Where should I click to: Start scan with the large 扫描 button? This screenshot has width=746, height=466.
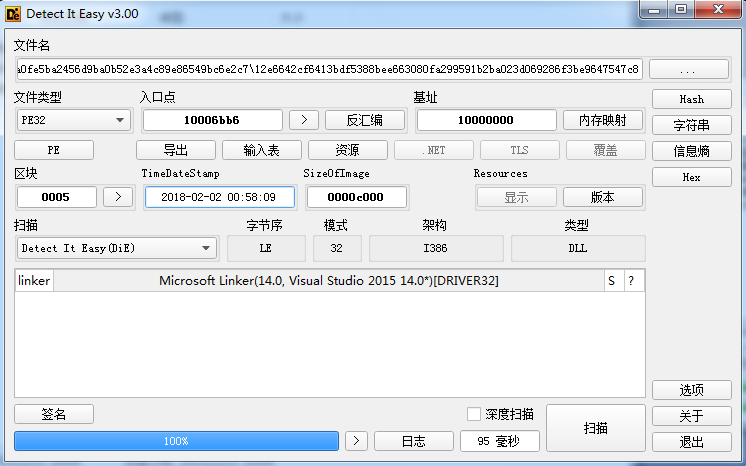(x=596, y=428)
